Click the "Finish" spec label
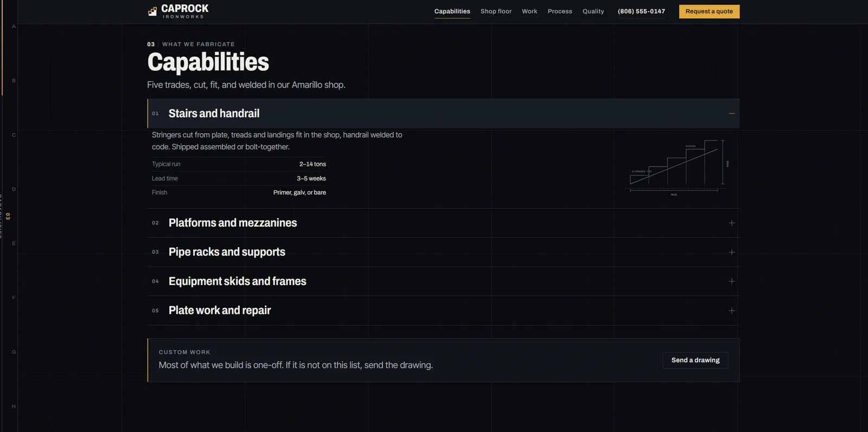Screen dimensions: 868x432 pyautogui.click(x=159, y=192)
